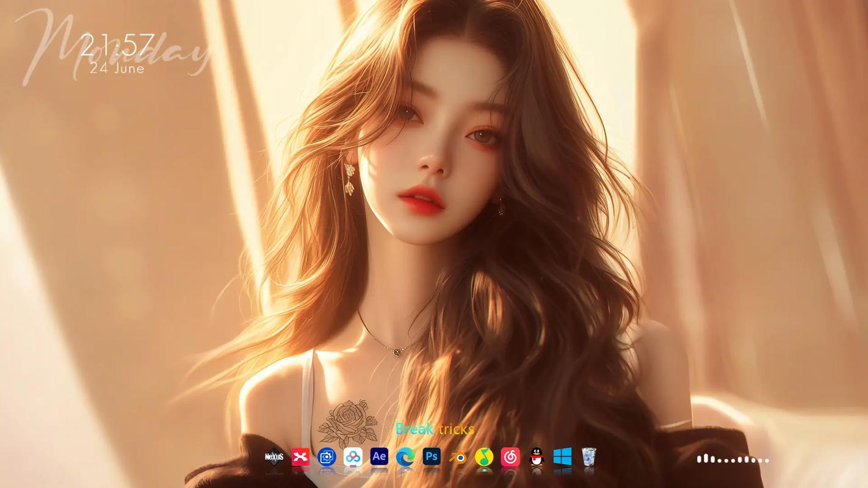The width and height of the screenshot is (868, 488).
Task: Open Baidu Netdisk from the dock
Action: pos(353,456)
